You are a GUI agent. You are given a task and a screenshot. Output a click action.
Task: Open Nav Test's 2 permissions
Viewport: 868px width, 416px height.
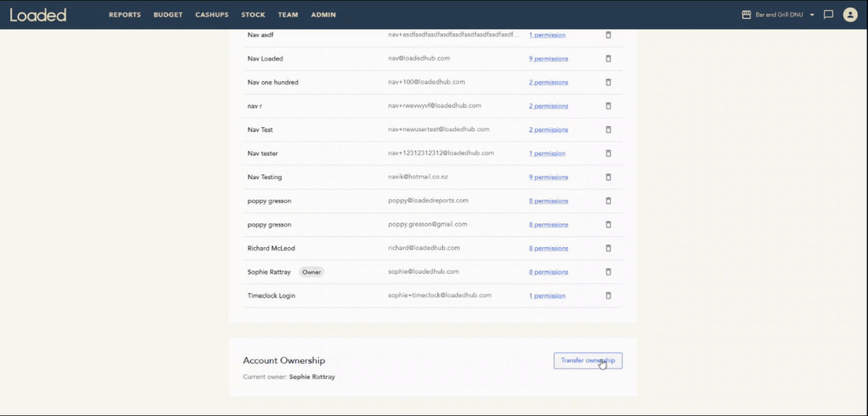point(548,129)
